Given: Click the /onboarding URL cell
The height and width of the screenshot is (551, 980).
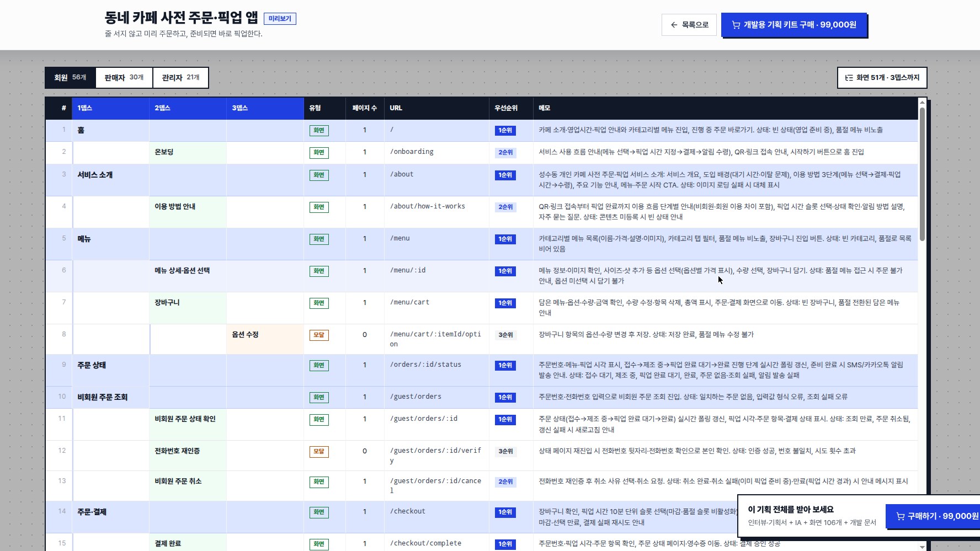Looking at the screenshot, I should pyautogui.click(x=436, y=153).
